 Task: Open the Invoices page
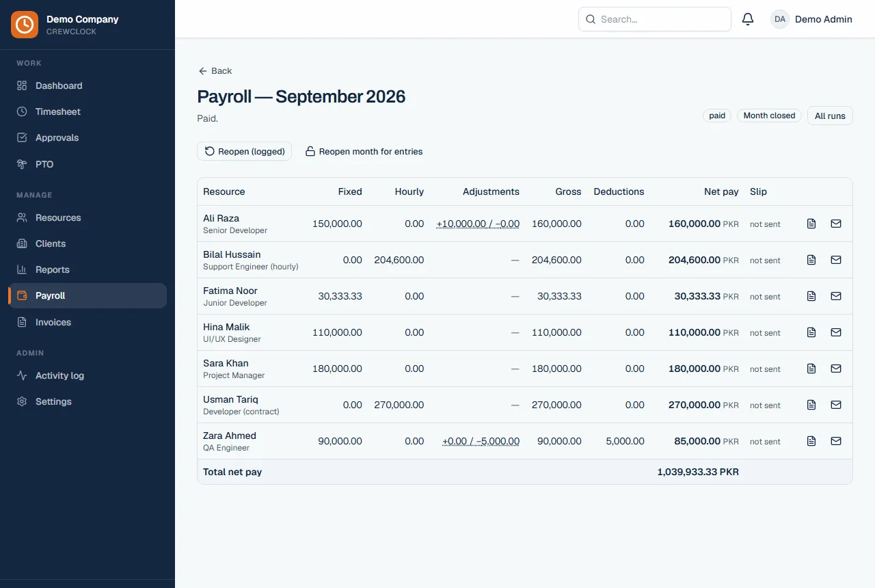(87, 322)
